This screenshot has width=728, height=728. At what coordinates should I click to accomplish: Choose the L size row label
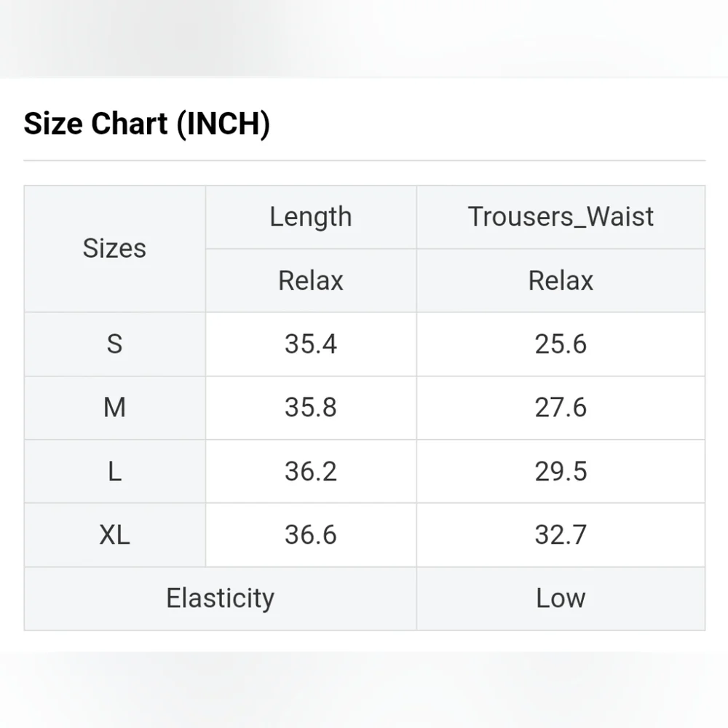pyautogui.click(x=114, y=471)
